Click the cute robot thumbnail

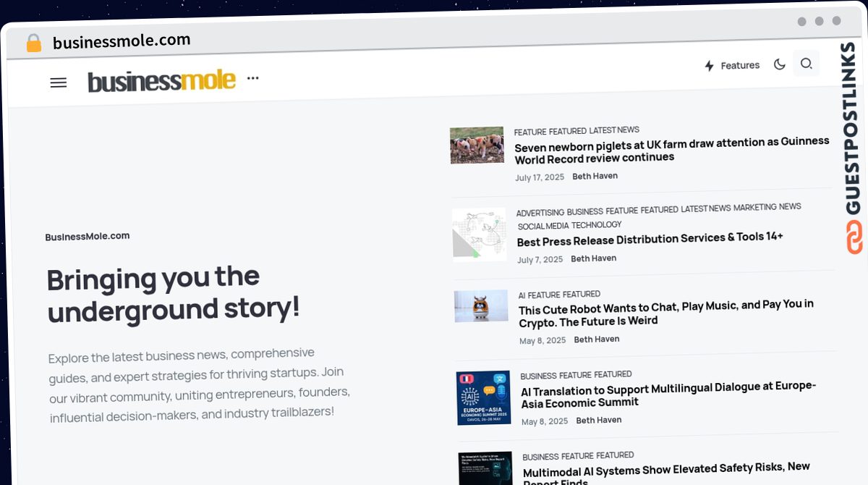click(481, 306)
